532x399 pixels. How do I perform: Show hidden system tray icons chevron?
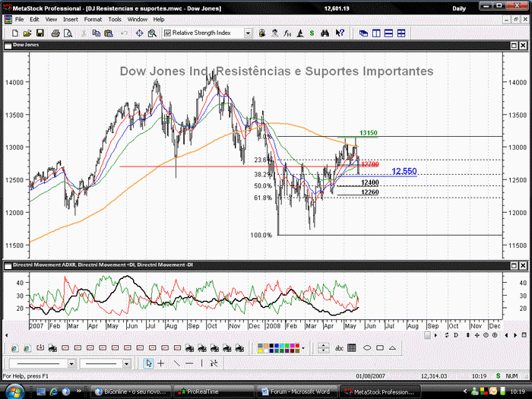pyautogui.click(x=465, y=391)
